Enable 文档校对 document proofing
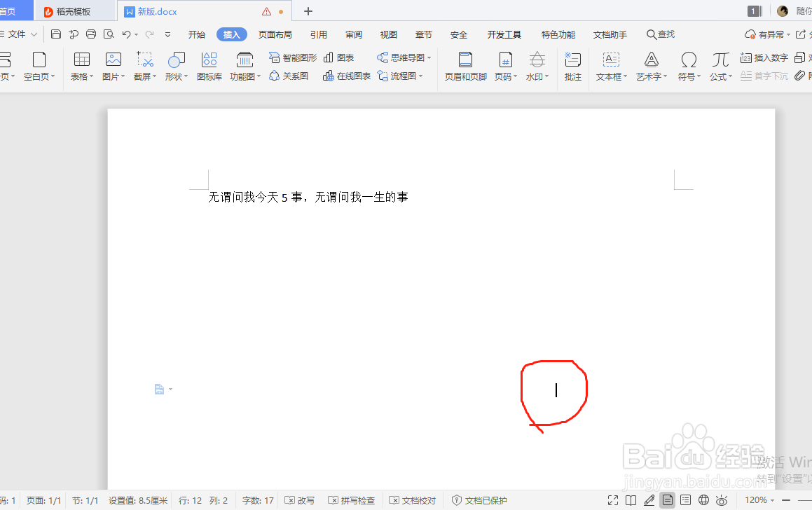 (x=412, y=500)
